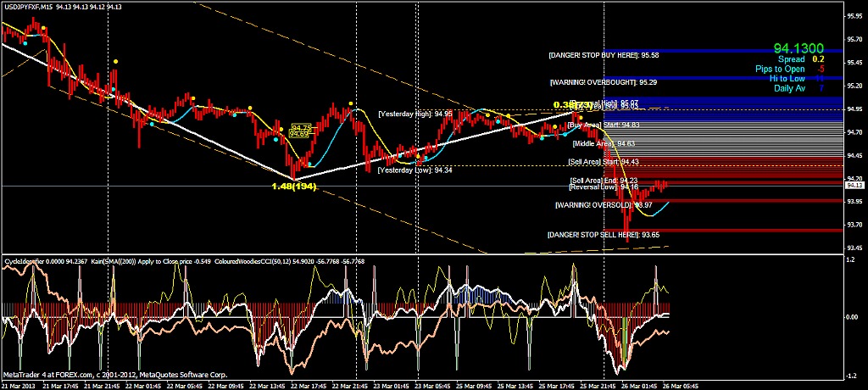Click the 25 Mar 17:45 time label
This screenshot has width=868, height=390.
click(558, 386)
